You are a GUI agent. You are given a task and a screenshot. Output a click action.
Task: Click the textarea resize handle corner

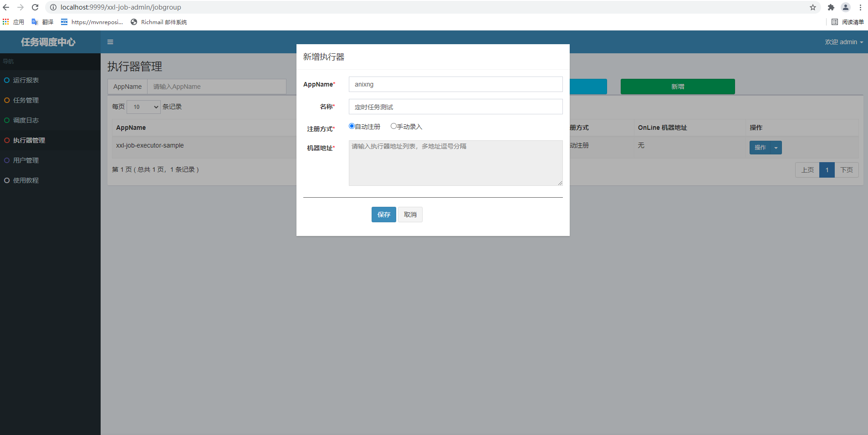tap(560, 183)
